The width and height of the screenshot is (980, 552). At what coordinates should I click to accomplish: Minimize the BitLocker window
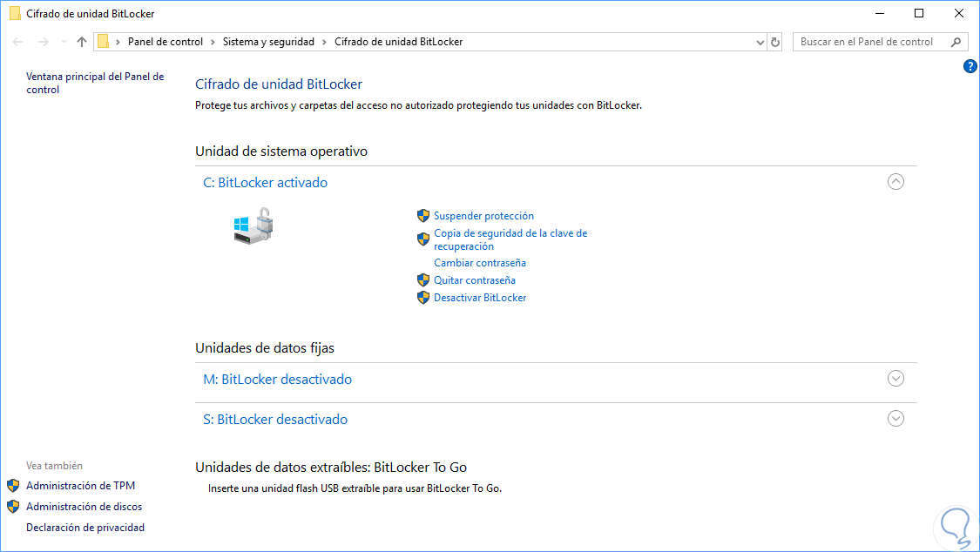880,13
